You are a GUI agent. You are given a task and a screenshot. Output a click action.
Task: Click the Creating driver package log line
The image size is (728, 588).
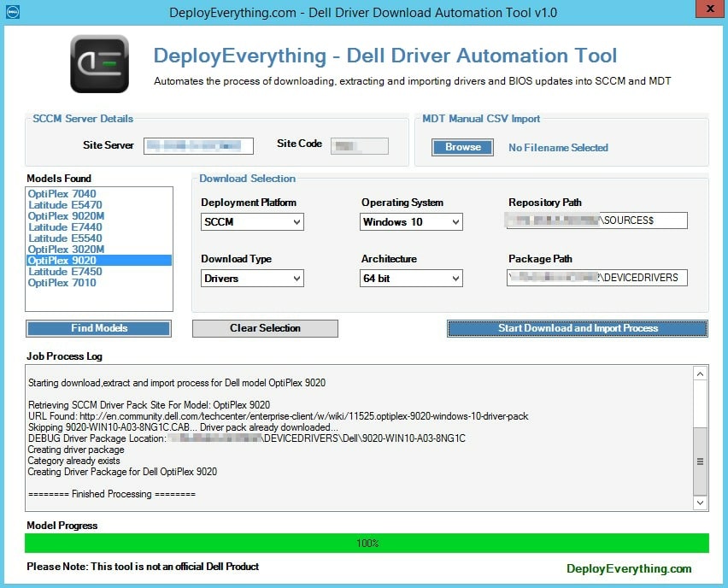[x=76, y=450]
